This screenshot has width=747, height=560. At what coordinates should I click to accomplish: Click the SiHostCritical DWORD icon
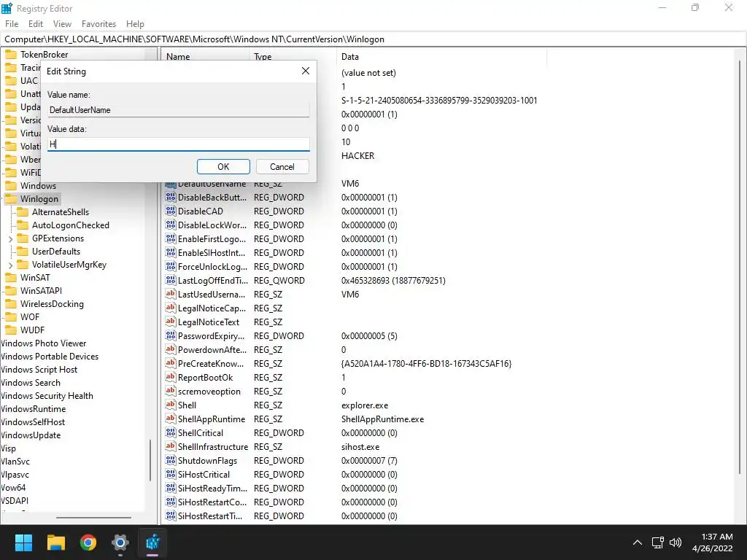171,474
